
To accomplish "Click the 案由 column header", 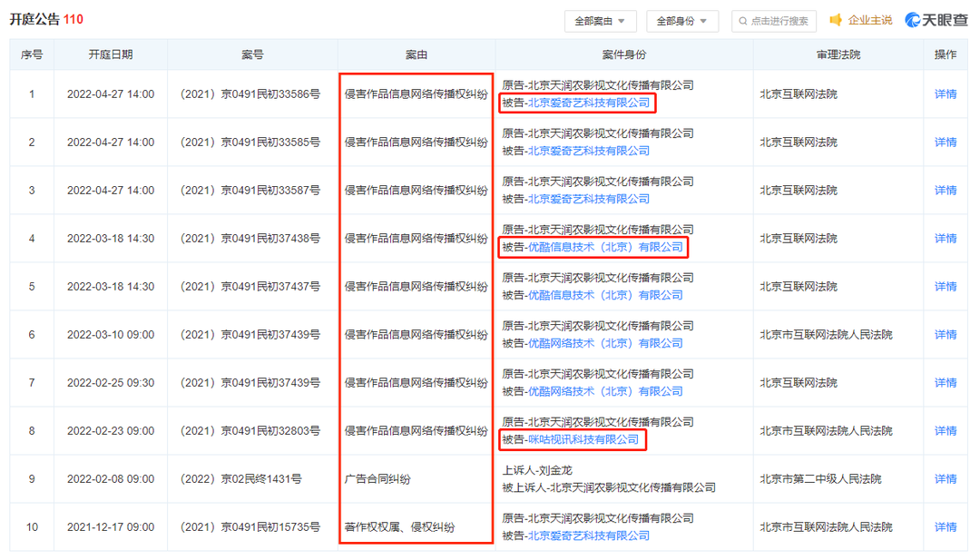I will [416, 54].
